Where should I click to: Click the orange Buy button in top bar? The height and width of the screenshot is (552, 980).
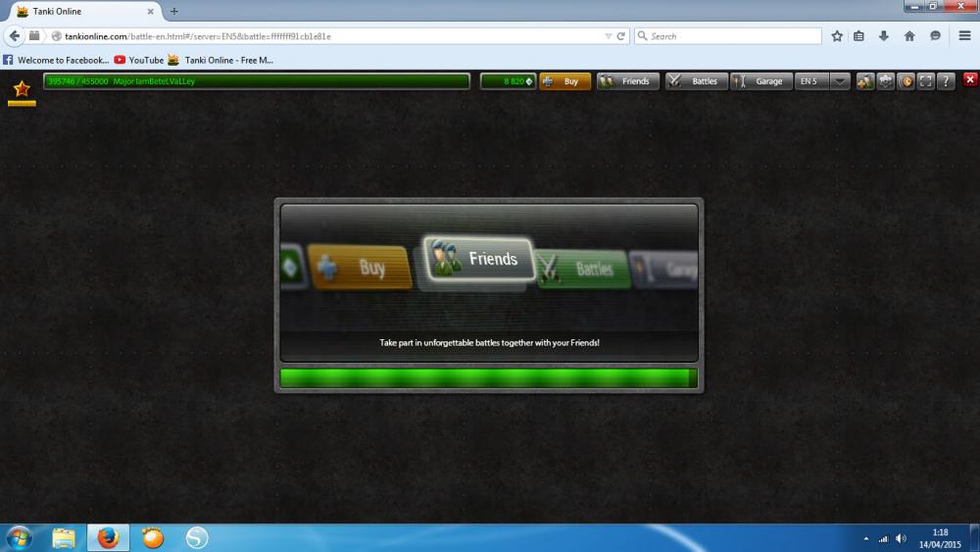click(x=565, y=81)
